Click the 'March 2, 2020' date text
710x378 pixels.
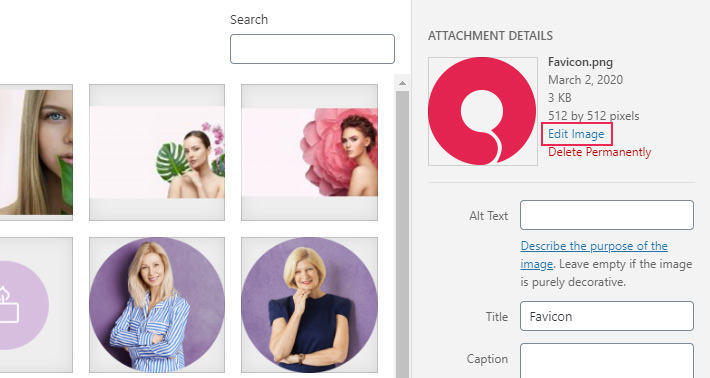[585, 80]
